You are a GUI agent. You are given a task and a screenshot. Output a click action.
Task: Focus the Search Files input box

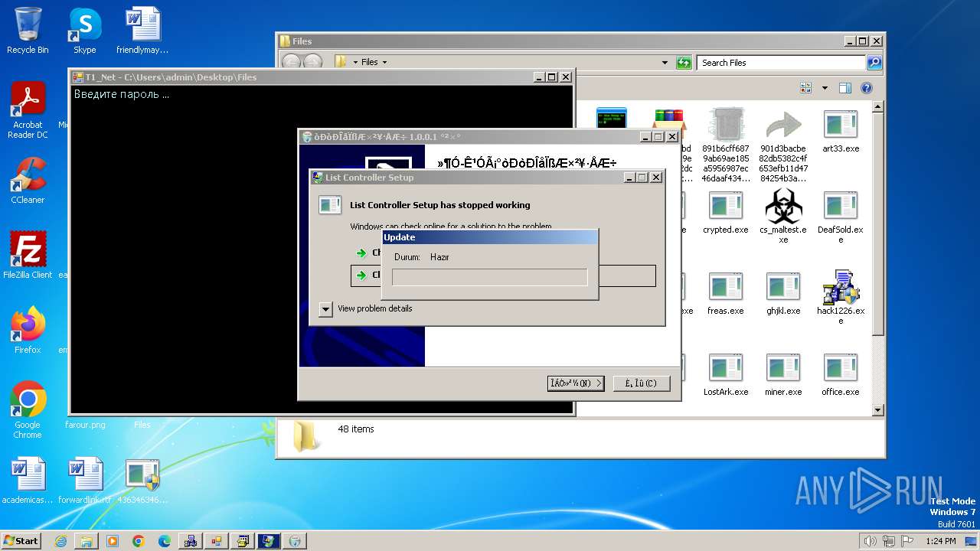pos(782,63)
